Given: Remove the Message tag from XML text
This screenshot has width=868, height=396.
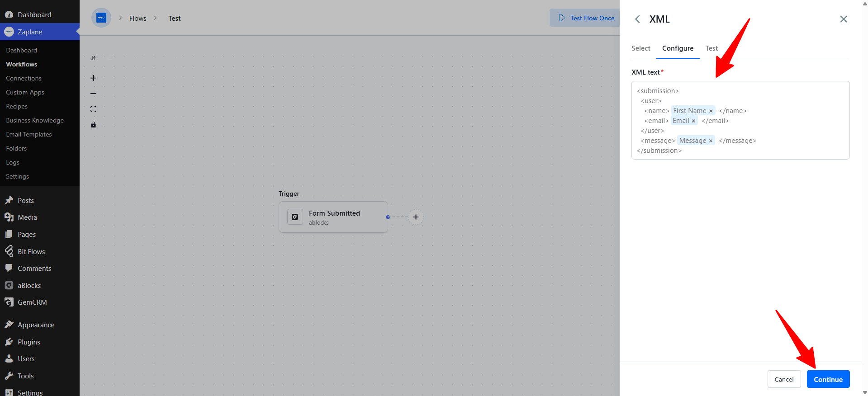Looking at the screenshot, I should point(711,141).
